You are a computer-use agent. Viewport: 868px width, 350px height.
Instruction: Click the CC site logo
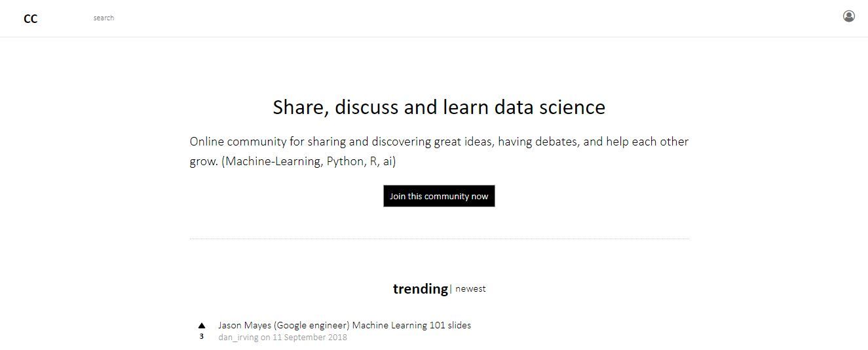pos(30,19)
